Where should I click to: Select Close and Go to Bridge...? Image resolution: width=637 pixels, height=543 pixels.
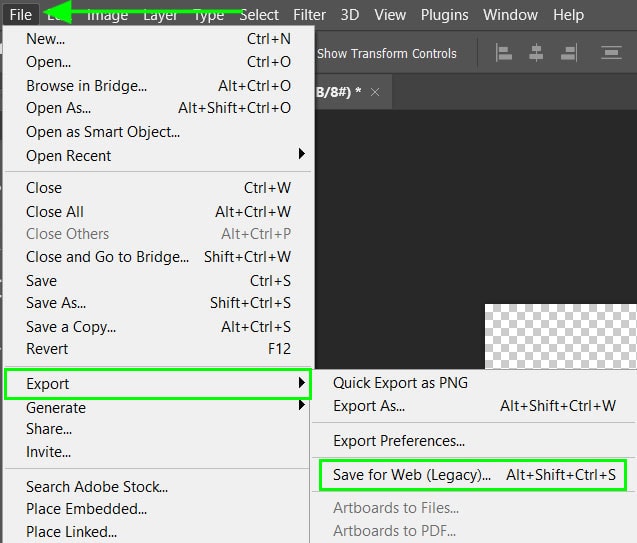[158, 257]
